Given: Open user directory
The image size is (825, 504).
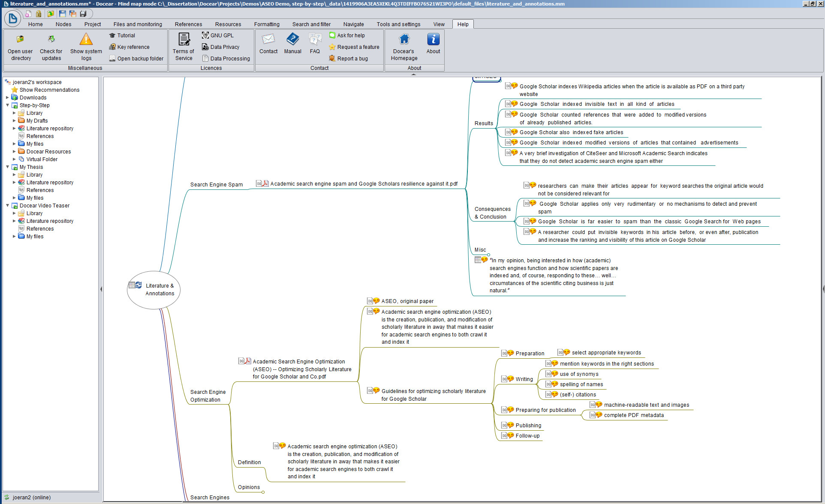Looking at the screenshot, I should coord(21,48).
